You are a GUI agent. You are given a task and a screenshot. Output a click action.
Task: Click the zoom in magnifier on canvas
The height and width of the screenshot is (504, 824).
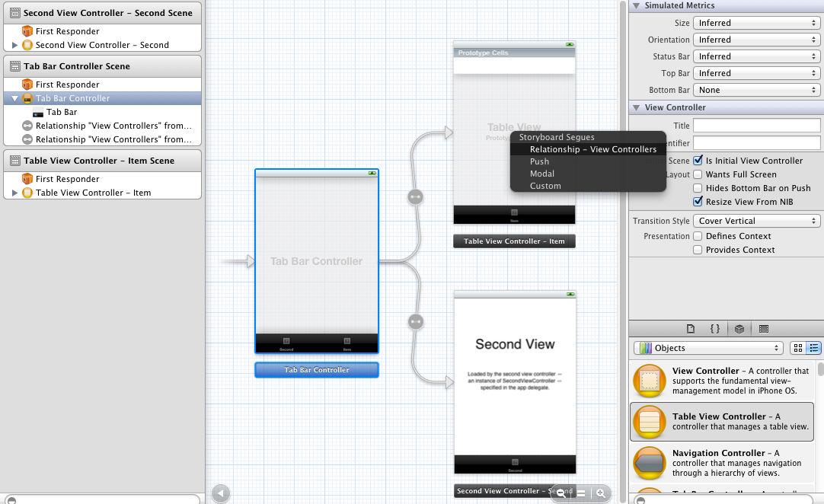click(x=601, y=493)
